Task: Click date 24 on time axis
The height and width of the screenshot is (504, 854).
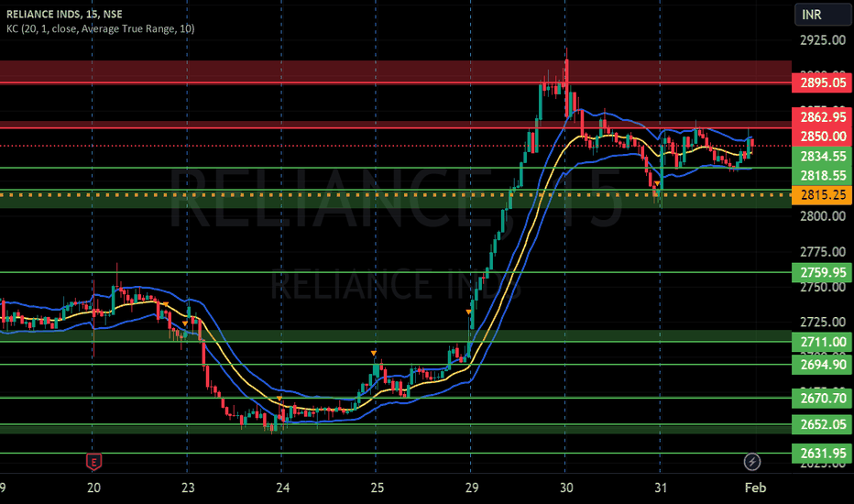Action: [x=282, y=488]
